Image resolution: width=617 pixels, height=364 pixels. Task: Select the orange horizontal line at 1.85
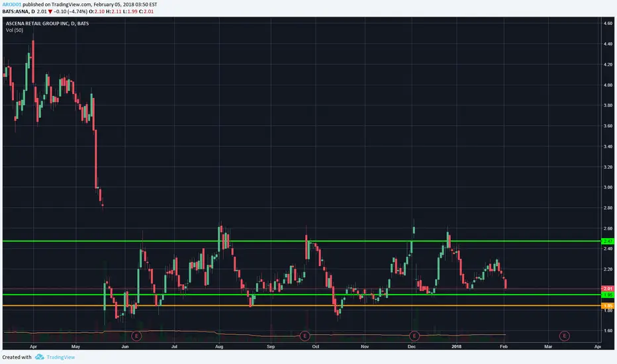pyautogui.click(x=302, y=306)
